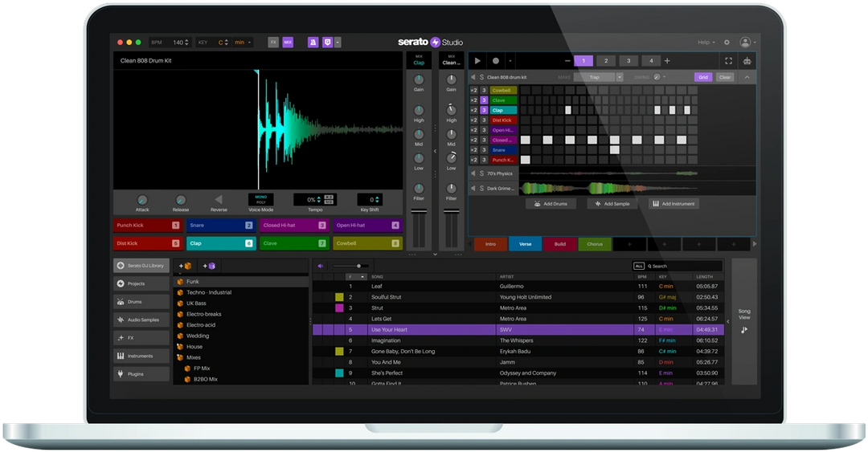Toggle the FX button in top bar

click(x=273, y=42)
